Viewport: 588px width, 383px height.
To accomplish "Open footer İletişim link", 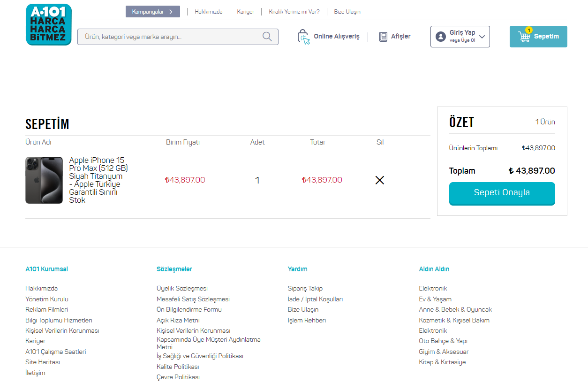I will point(35,373).
